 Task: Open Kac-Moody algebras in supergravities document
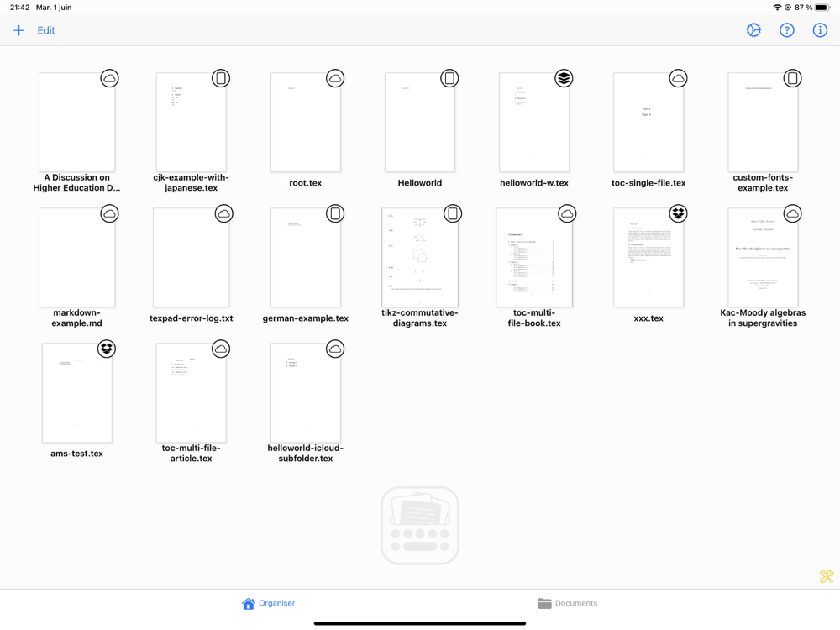tap(763, 258)
